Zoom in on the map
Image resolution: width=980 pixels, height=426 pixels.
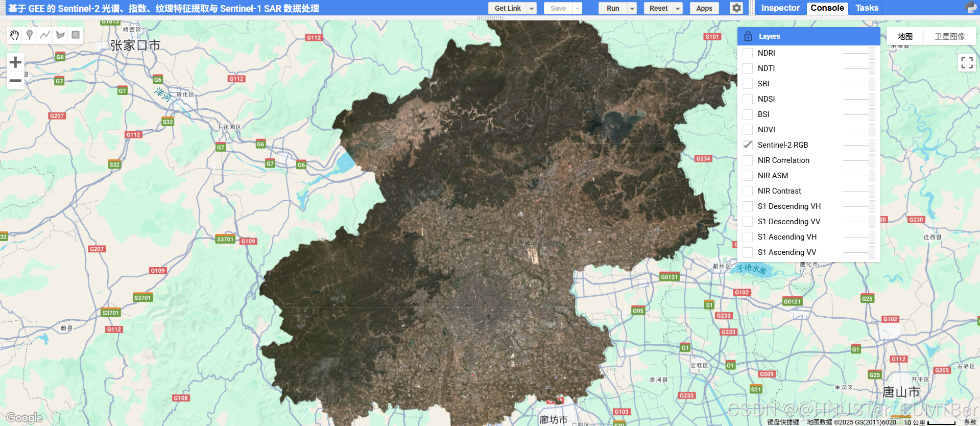pos(15,62)
